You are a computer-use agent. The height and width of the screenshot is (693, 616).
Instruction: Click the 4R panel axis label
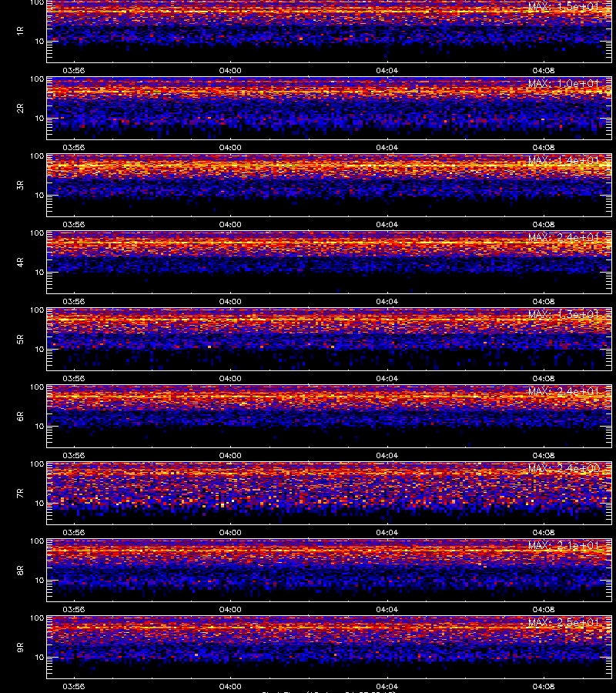(x=20, y=262)
